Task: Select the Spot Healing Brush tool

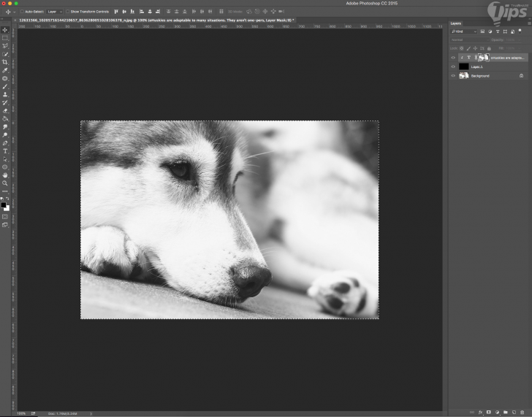Action: (4, 78)
